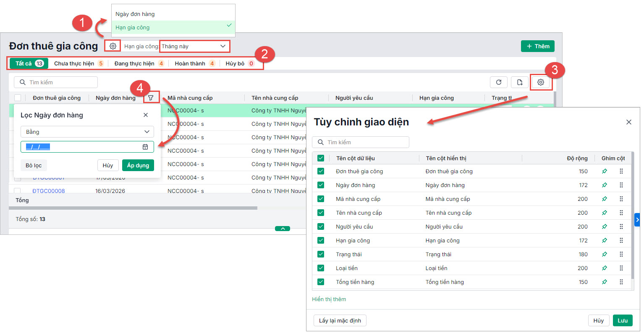Open the Tháng này period dropdown
This screenshot has height=333, width=644.
194,46
